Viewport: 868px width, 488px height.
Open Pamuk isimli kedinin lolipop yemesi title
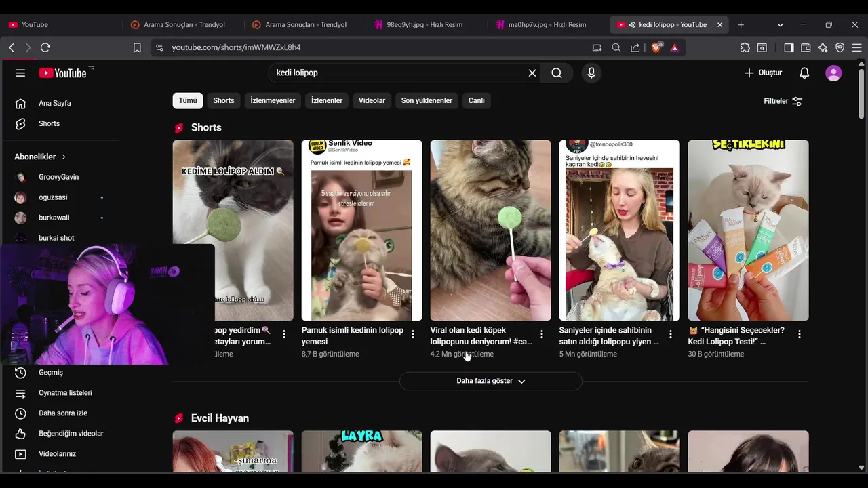tap(353, 335)
